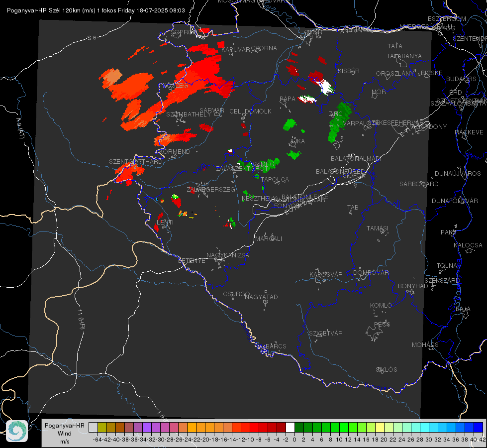Image resolution: width=487 pixels, height=448 pixels.
Task: Select the BONYHAD city label
Action: click(x=413, y=286)
